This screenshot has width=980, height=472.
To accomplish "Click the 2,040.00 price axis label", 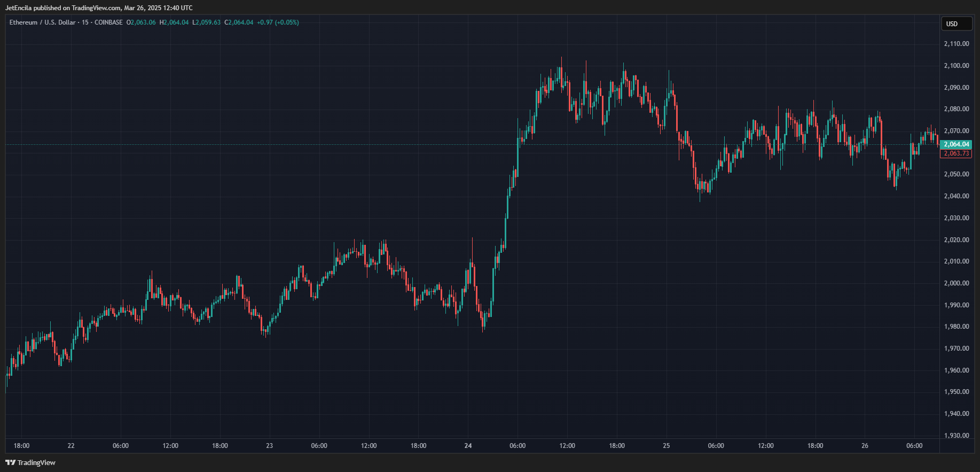I will [x=957, y=196].
